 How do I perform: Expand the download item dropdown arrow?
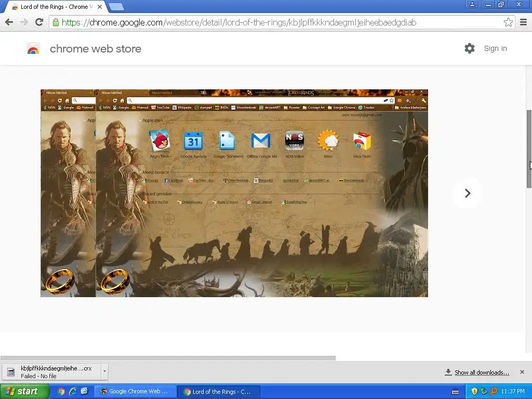(x=104, y=371)
